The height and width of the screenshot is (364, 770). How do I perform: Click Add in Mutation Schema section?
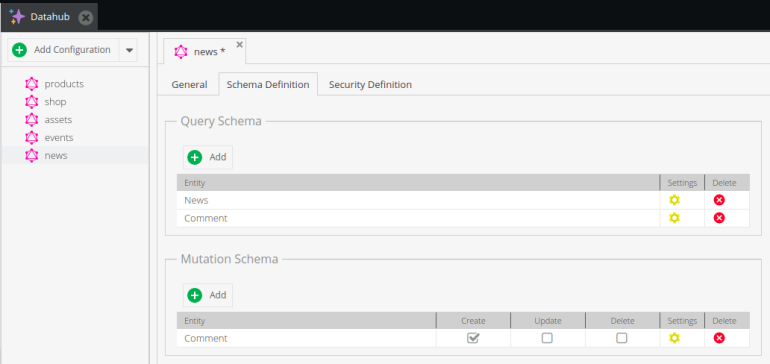(208, 295)
